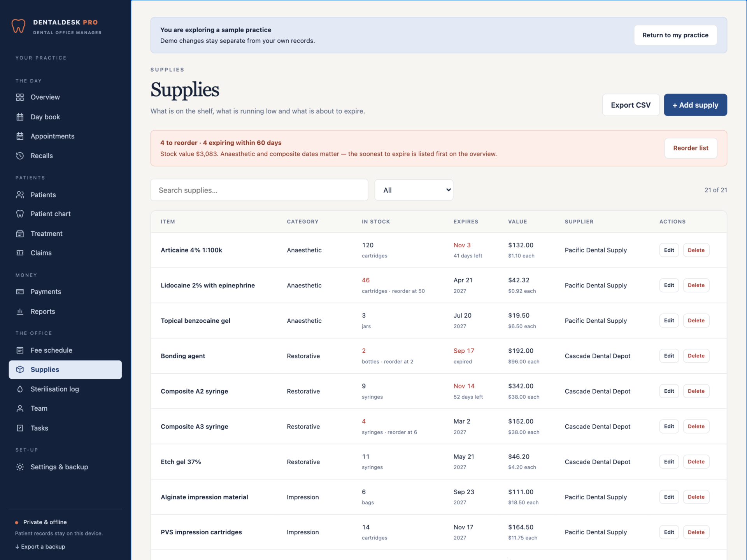The image size is (747, 560).
Task: Open Overview via its grid icon
Action: pos(20,97)
